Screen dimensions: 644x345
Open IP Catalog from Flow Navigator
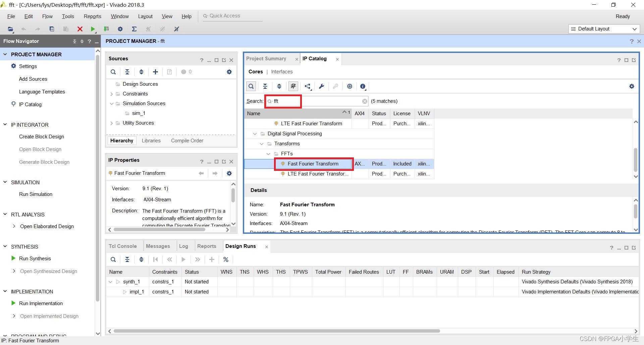click(30, 105)
